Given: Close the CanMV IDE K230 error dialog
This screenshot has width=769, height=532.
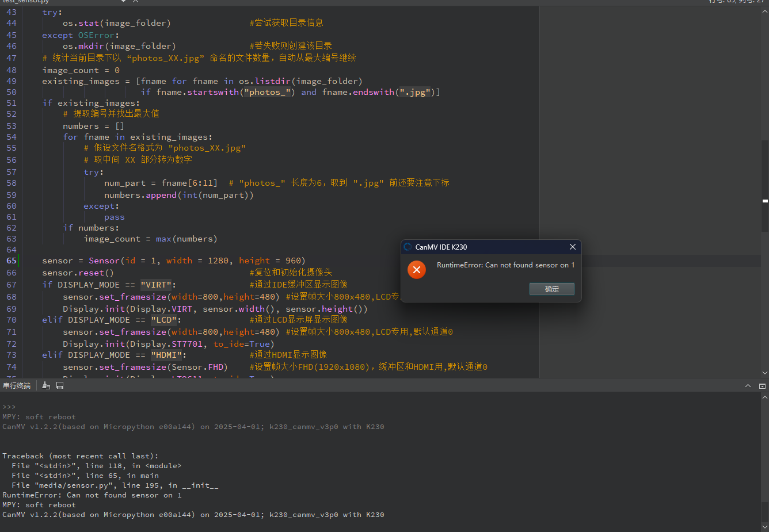Looking at the screenshot, I should [572, 247].
